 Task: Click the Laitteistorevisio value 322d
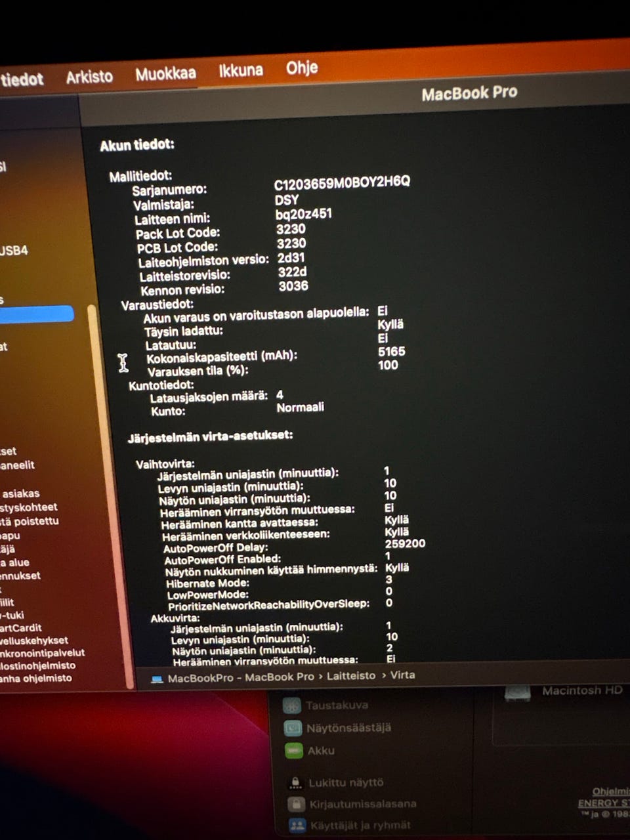click(292, 272)
